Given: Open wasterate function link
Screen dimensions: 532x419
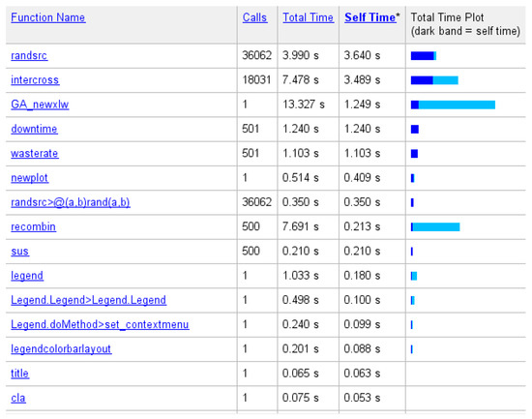Looking at the screenshot, I should pyautogui.click(x=35, y=153).
